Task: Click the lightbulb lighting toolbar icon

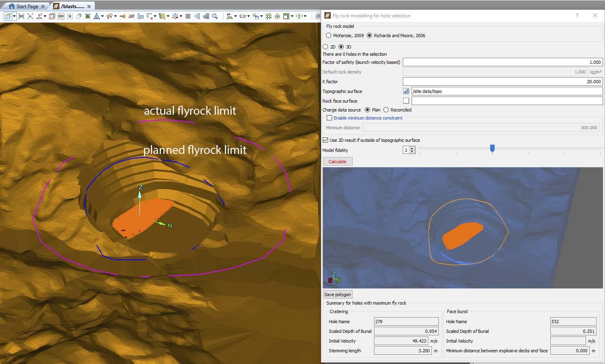Action: pos(109,16)
